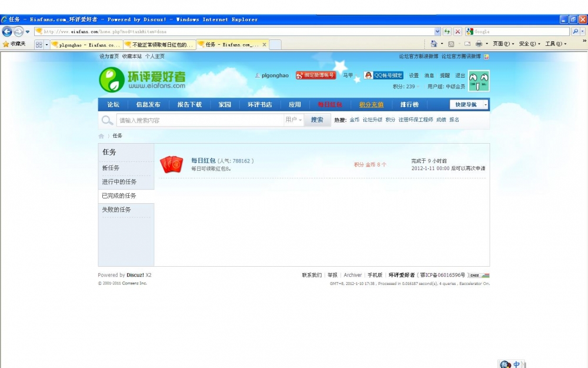Screen dimensions: 588x368
Task: Expand the address bar URL history dropdown
Action: pyautogui.click(x=437, y=31)
